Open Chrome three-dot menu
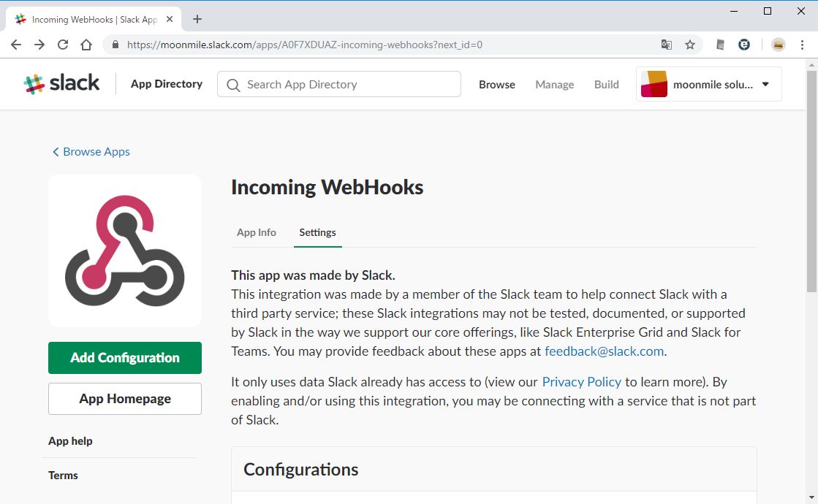This screenshot has width=818, height=504. (802, 45)
